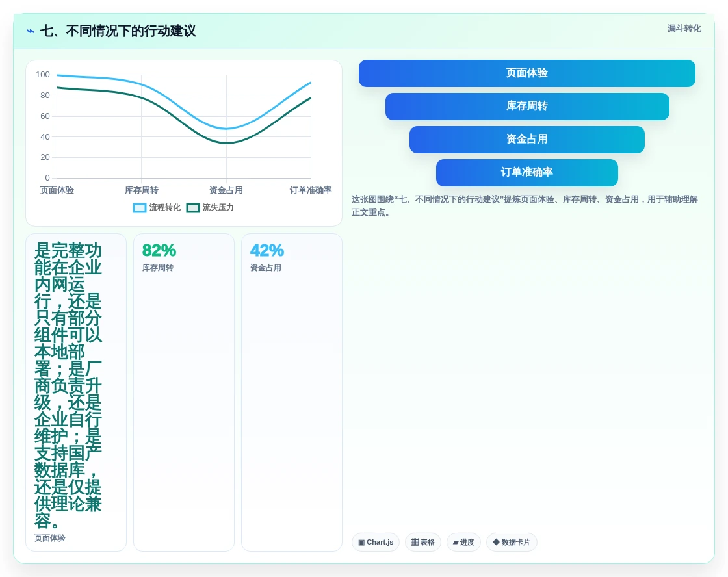Click the x-axis label 库存周转 on chart

[142, 190]
